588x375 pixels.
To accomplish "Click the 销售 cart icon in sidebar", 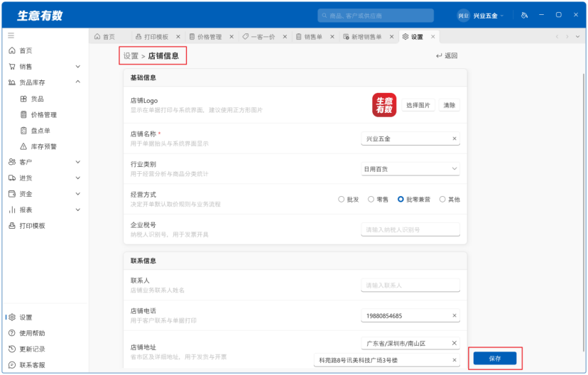I will (12, 66).
